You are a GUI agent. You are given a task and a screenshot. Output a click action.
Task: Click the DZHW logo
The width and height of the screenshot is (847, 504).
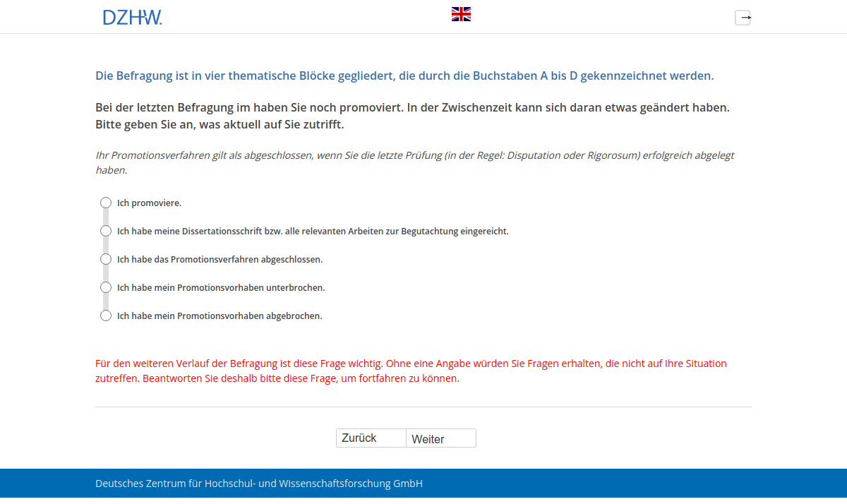coord(131,17)
